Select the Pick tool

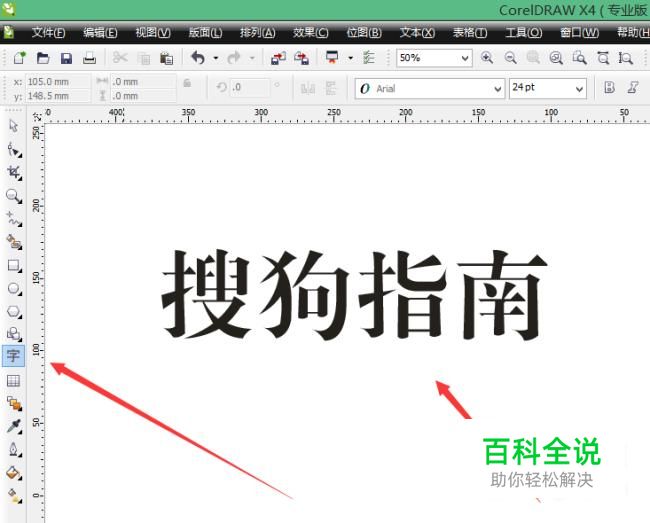point(13,126)
